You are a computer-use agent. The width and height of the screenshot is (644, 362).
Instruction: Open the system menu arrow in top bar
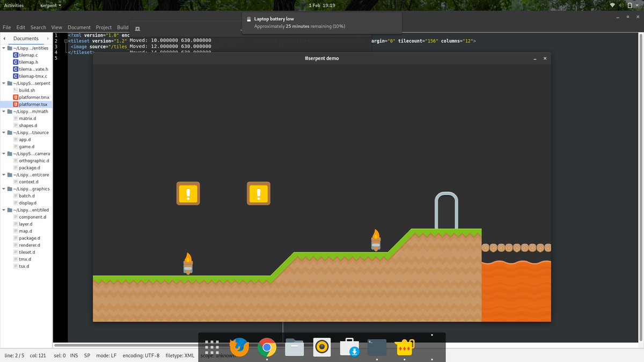[x=636, y=5]
